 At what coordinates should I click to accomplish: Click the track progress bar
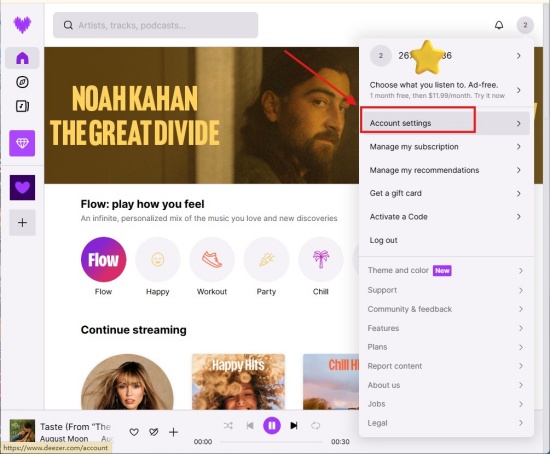pyautogui.click(x=271, y=442)
